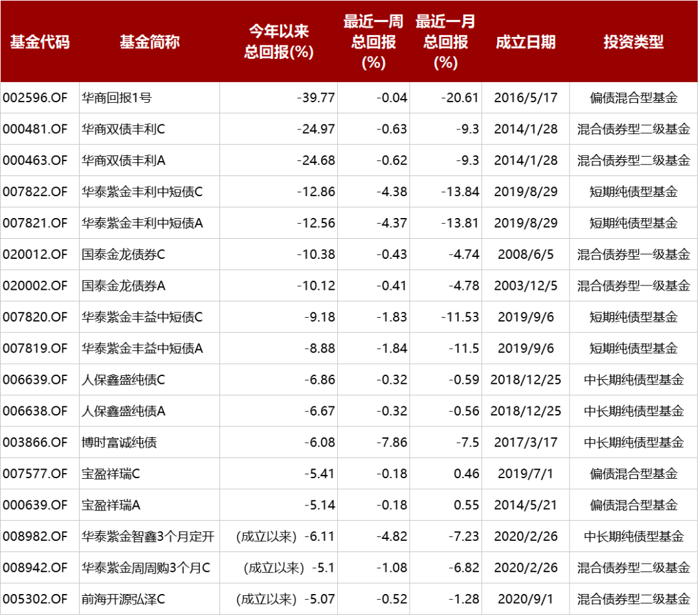The image size is (699, 616).
Task: Click the monthly return -0.59
Action: (x=463, y=379)
